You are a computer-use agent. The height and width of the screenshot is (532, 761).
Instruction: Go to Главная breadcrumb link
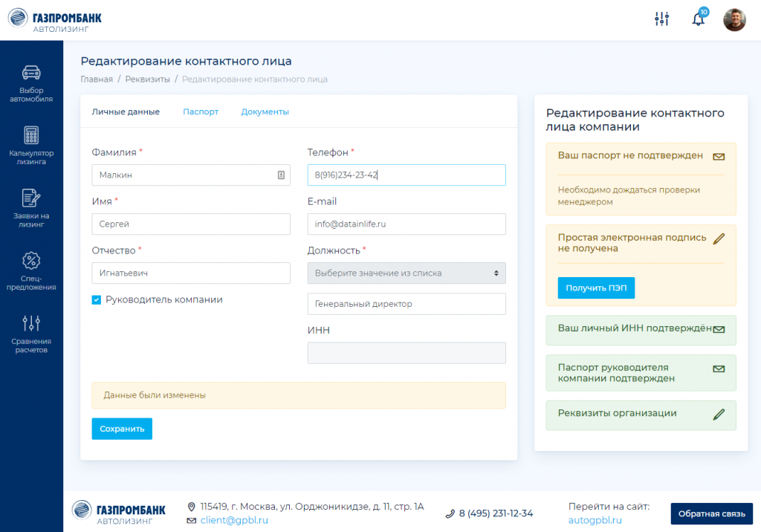97,79
